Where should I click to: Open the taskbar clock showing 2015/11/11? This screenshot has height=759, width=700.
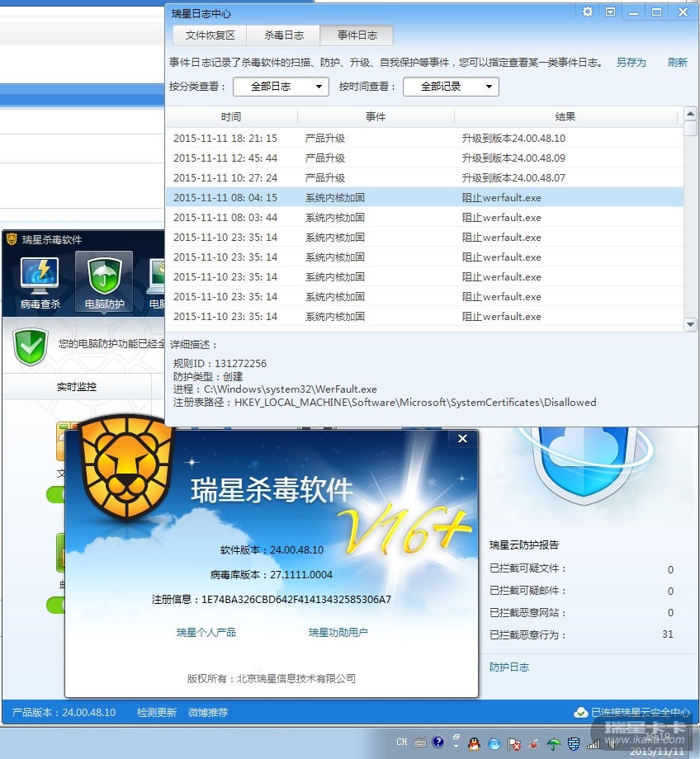[x=656, y=744]
